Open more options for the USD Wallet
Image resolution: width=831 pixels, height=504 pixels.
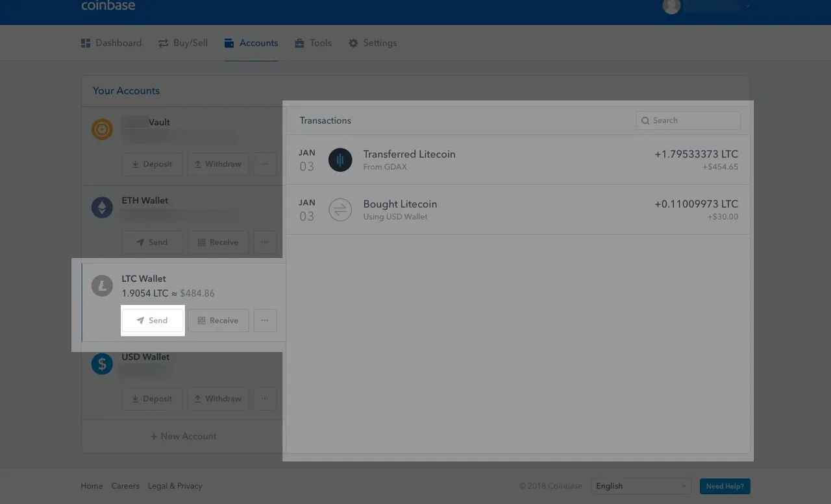tap(265, 398)
